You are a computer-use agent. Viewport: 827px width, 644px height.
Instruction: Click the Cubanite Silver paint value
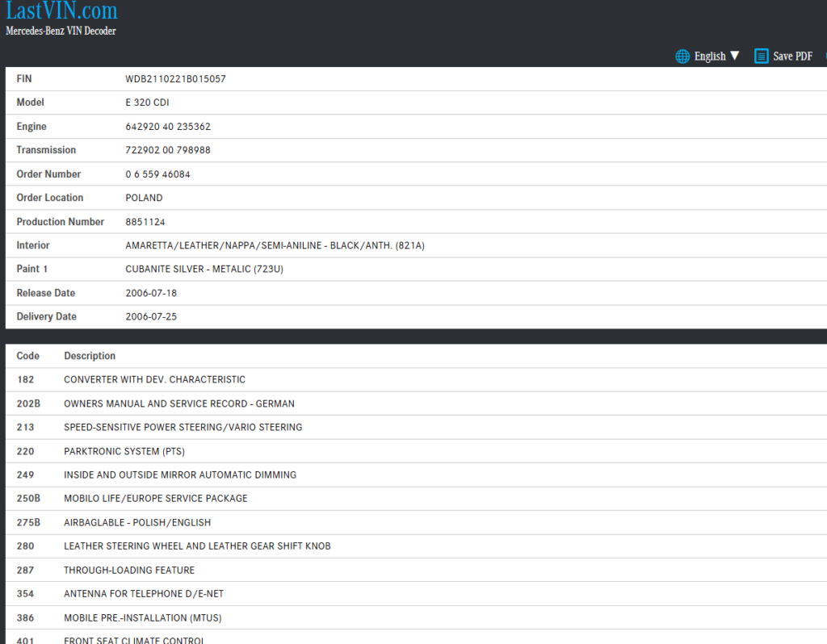point(204,269)
